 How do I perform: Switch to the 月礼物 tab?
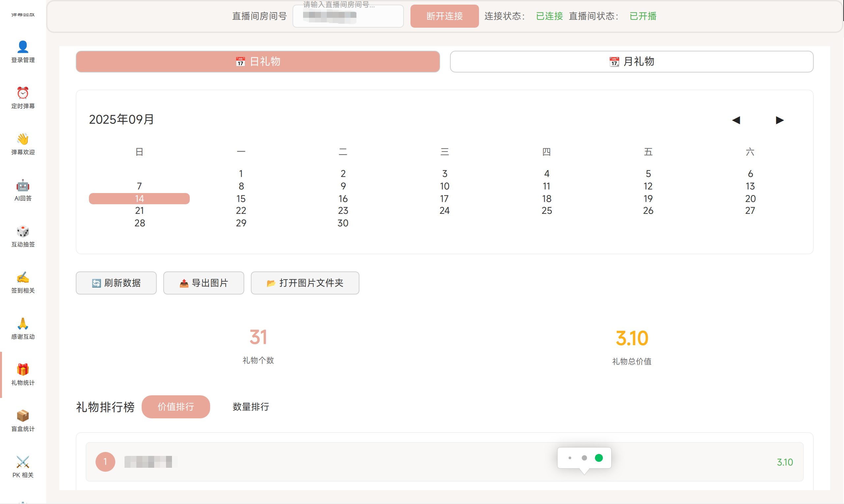click(632, 62)
